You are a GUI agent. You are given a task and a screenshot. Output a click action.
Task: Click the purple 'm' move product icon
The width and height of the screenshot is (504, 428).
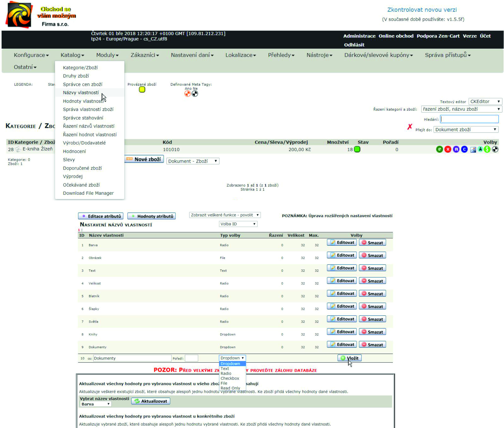tap(456, 150)
